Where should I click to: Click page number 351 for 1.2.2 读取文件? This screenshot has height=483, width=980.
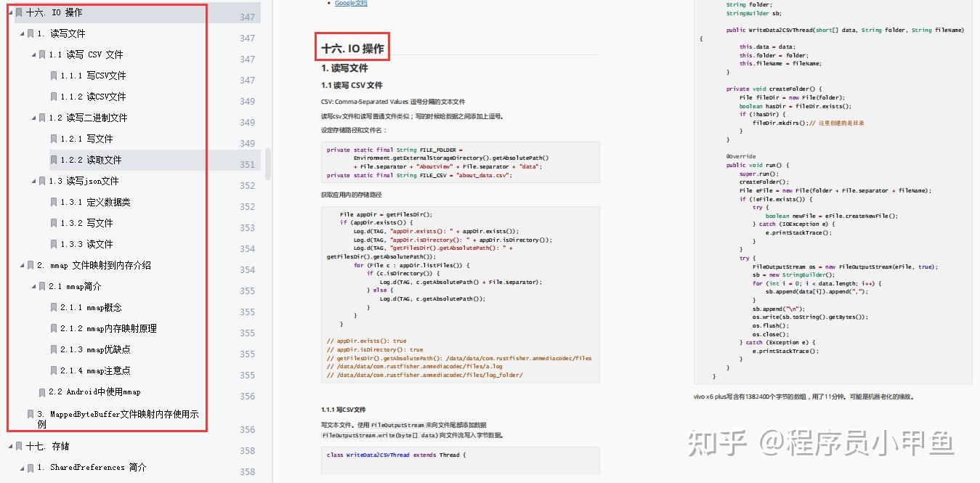[x=247, y=165]
